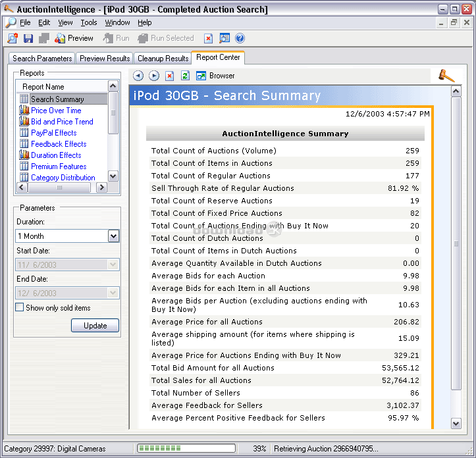Open the PayPal Effects report
Image resolution: width=476 pixels, height=458 pixels.
coord(54,133)
